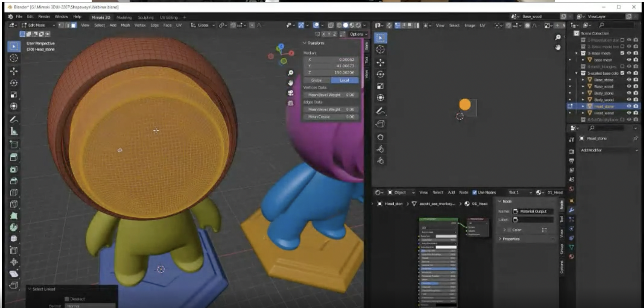The width and height of the screenshot is (644, 308).
Task: Open the Modifier properties wrench tab
Action: point(572,210)
